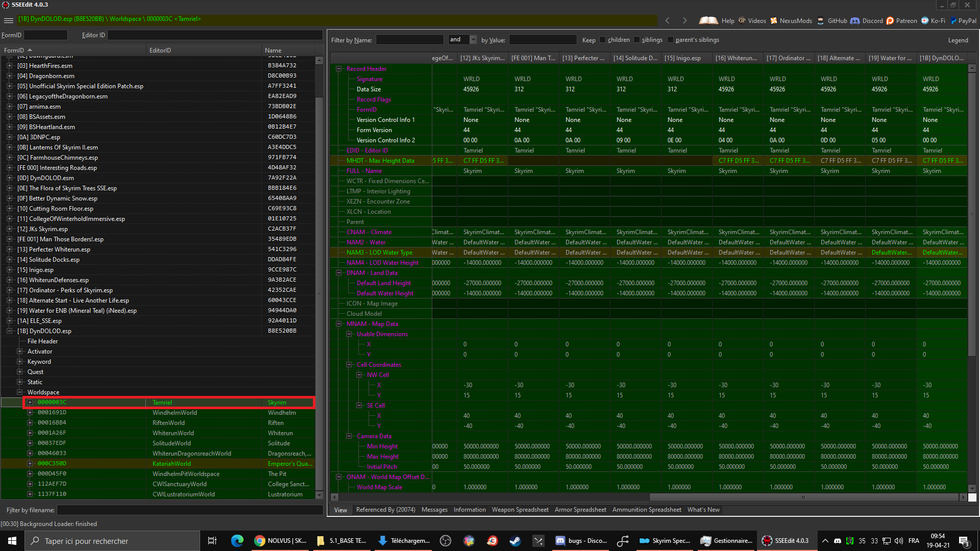This screenshot has height=551, width=980.
Task: Open volume control in tray
Action: point(899,541)
